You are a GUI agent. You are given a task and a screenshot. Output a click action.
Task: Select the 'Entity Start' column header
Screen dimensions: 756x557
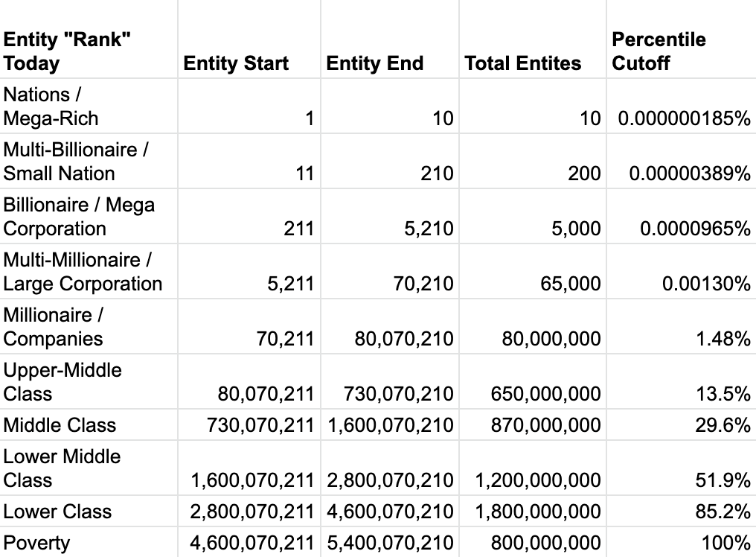[x=236, y=63]
